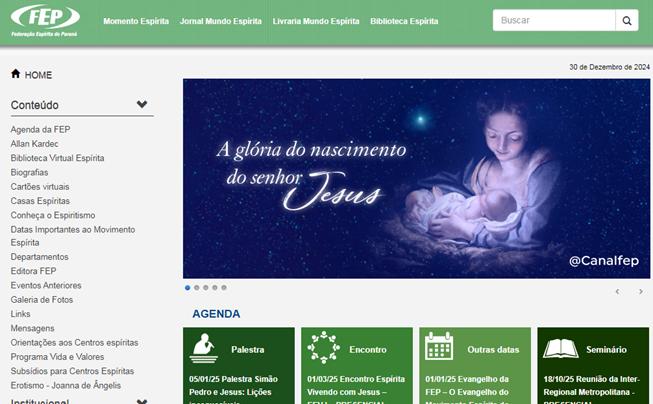The height and width of the screenshot is (404, 653).
Task: Open Momento Espírita menu item
Action: click(136, 21)
